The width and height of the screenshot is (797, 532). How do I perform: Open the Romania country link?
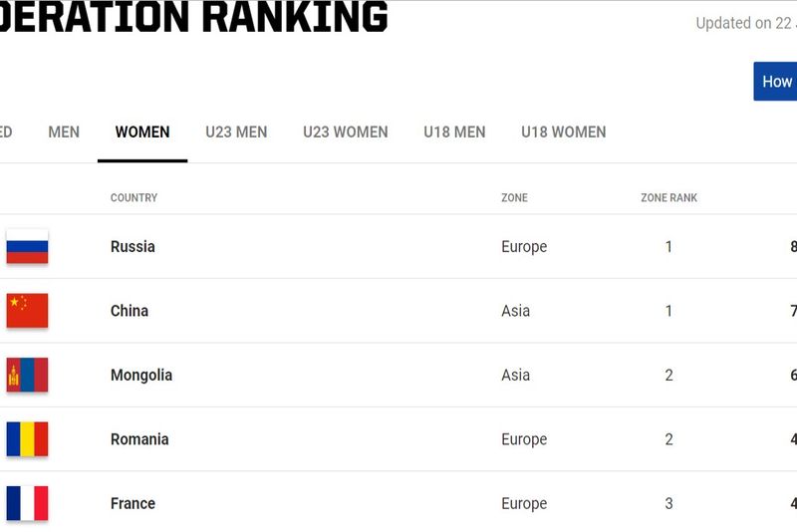coord(139,439)
